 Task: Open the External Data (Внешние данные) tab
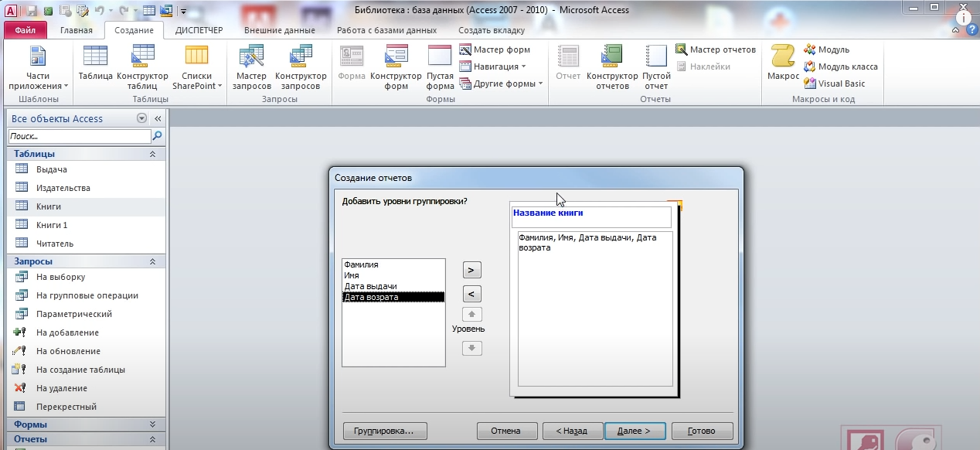click(279, 30)
